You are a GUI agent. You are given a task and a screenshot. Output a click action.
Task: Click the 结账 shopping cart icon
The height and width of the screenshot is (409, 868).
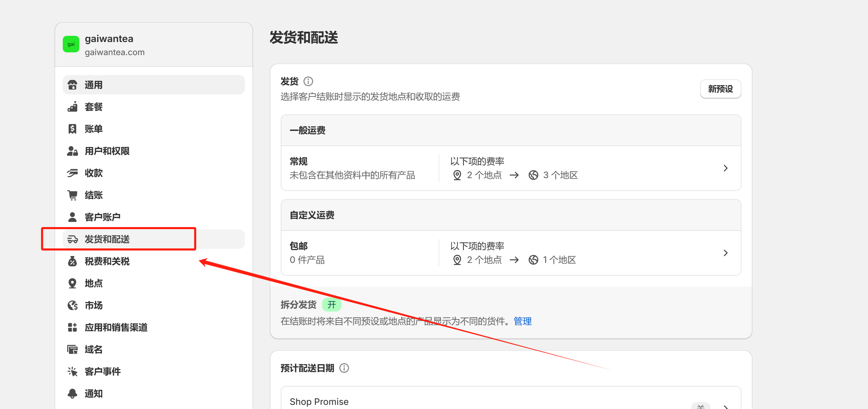pos(72,195)
